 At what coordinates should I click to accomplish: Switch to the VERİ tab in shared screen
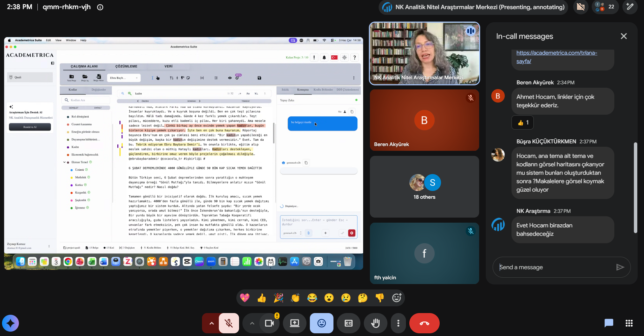pyautogui.click(x=169, y=66)
